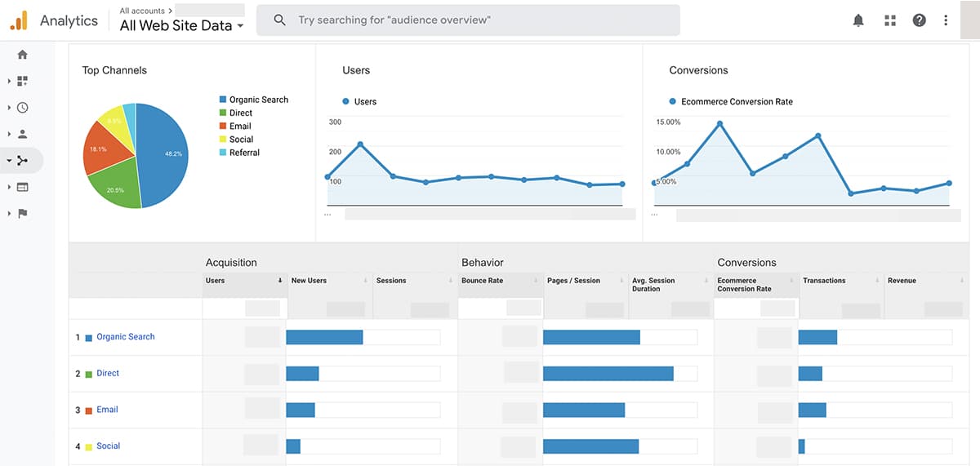The width and height of the screenshot is (980, 466).
Task: Click the help question mark icon
Action: (920, 20)
